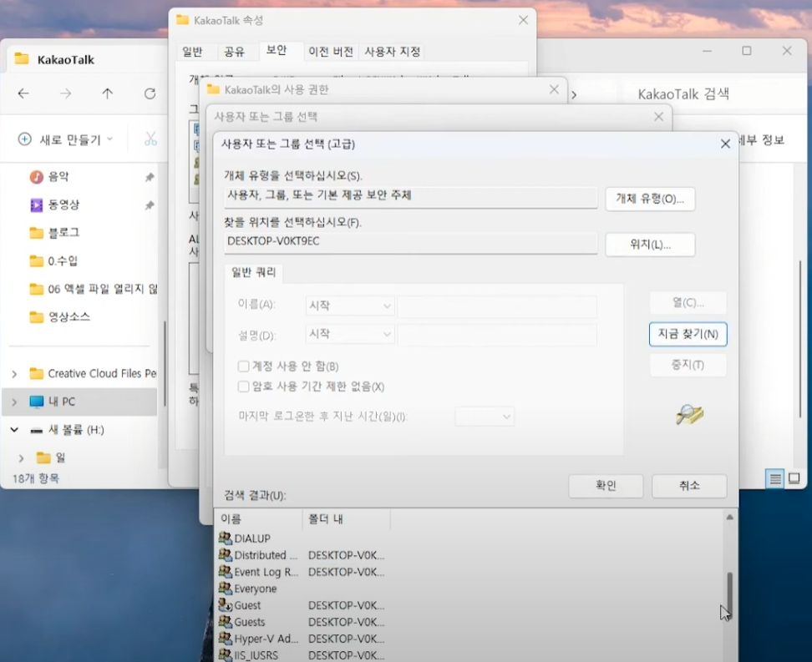The width and height of the screenshot is (812, 662).
Task: Switch explorer to details view icon
Action: [x=774, y=479]
